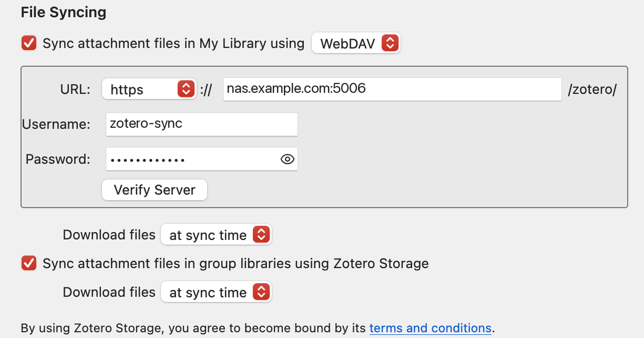644x338 pixels.
Task: Select the /zotero/ path suffix text
Action: pyautogui.click(x=592, y=90)
